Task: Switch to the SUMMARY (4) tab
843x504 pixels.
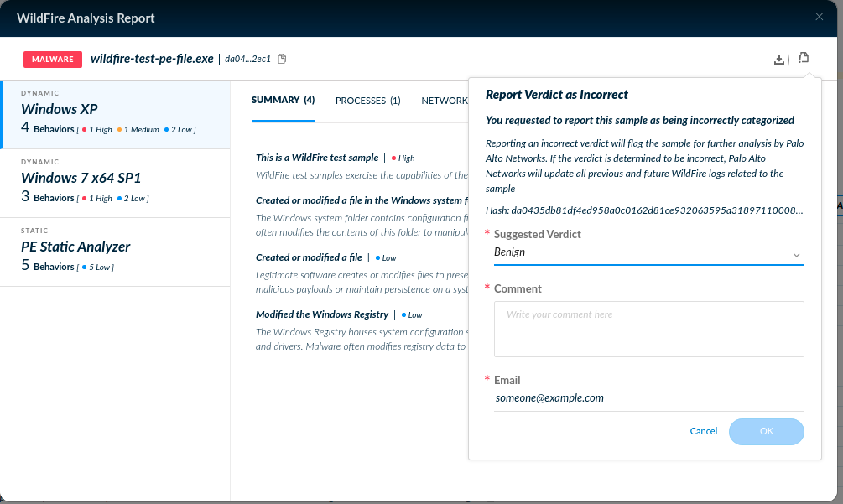Action: point(283,101)
